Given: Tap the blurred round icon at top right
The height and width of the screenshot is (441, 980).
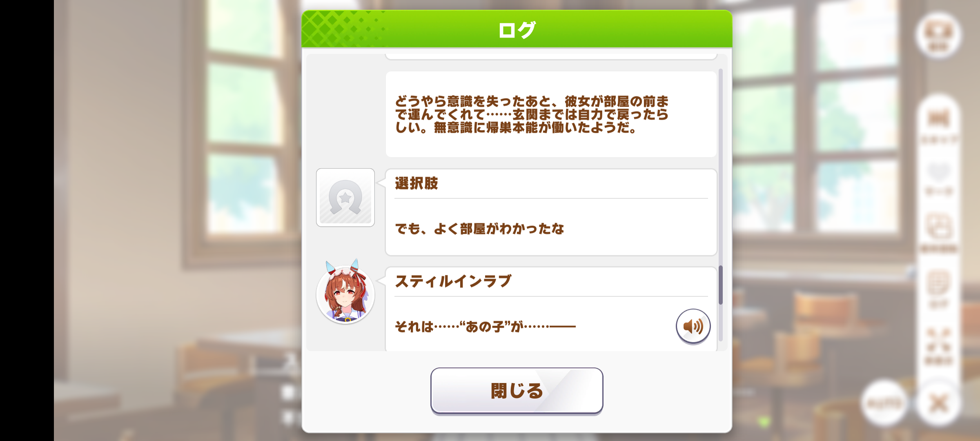Looking at the screenshot, I should click(939, 35).
